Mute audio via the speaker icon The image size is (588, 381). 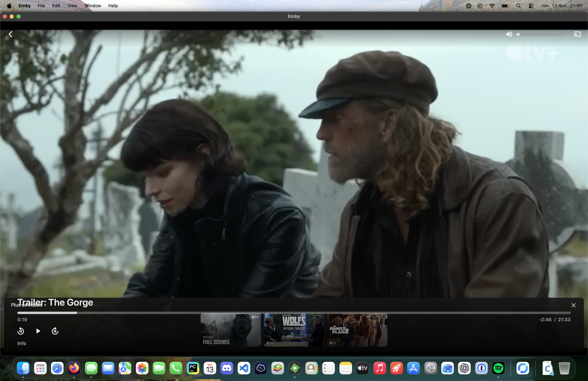(509, 34)
